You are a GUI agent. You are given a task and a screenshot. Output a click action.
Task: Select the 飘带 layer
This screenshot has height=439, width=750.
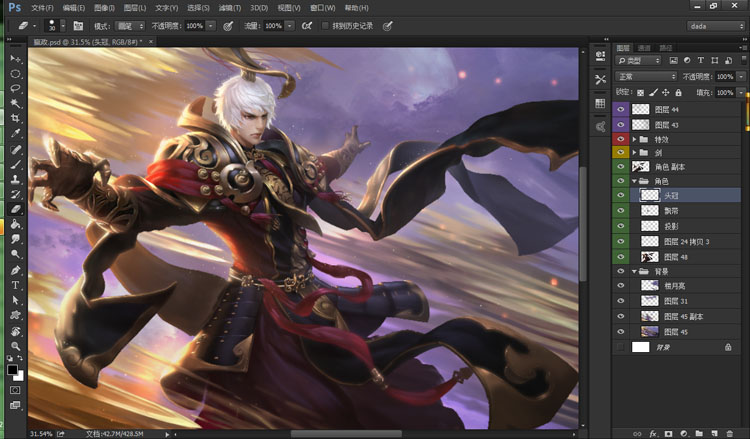click(685, 210)
